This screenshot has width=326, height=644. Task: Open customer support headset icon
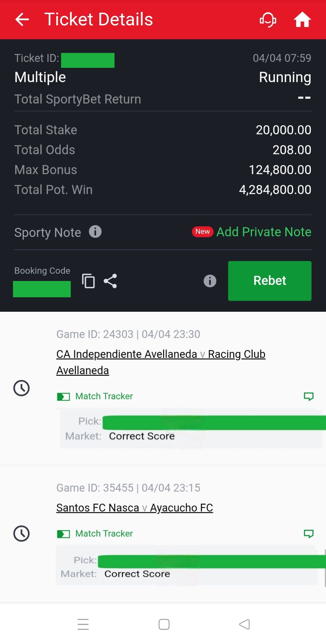268,20
